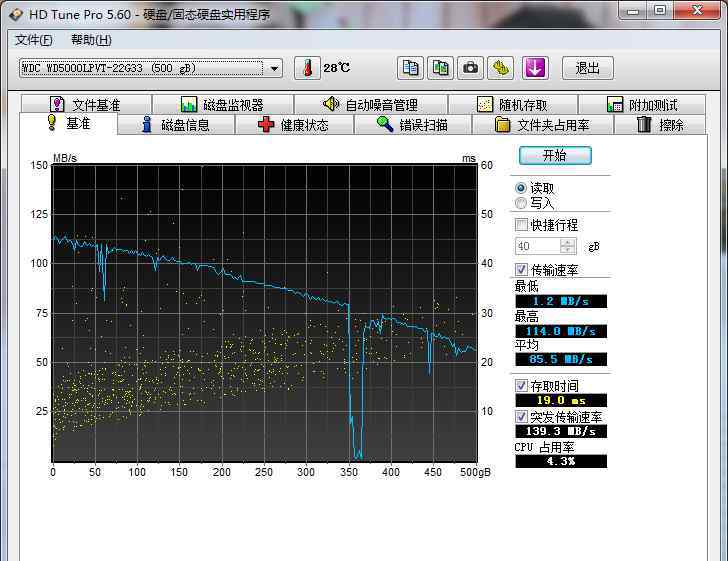Click average value 85.5 MB/s

point(561,359)
